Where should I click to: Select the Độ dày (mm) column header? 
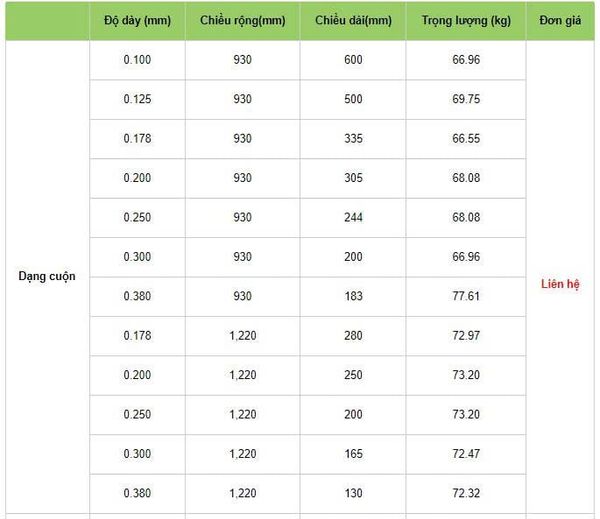coord(137,21)
